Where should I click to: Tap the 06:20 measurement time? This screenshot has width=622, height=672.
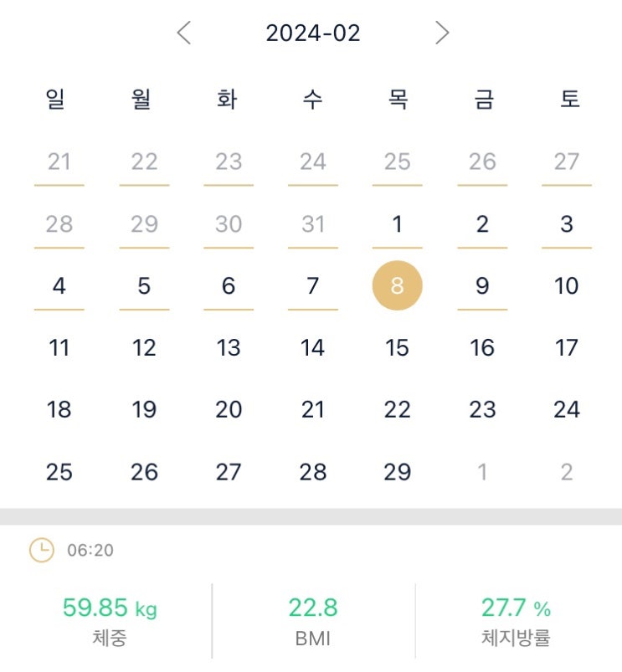(x=90, y=551)
